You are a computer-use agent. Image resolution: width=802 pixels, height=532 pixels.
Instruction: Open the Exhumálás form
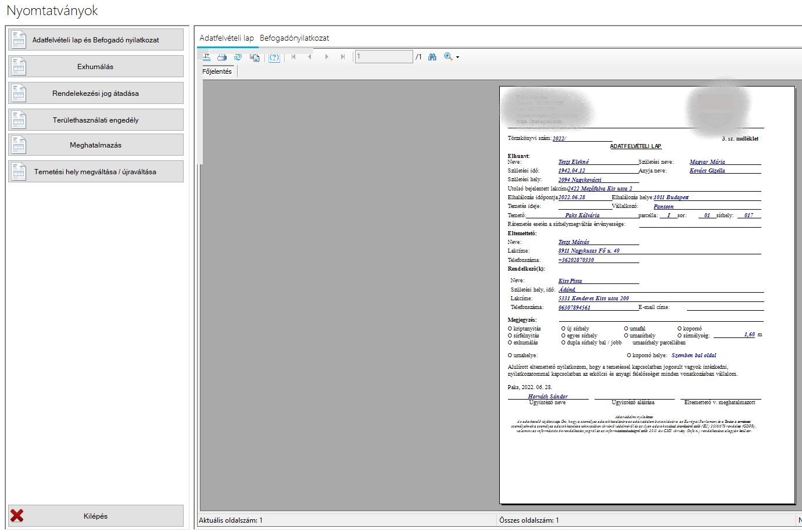96,67
